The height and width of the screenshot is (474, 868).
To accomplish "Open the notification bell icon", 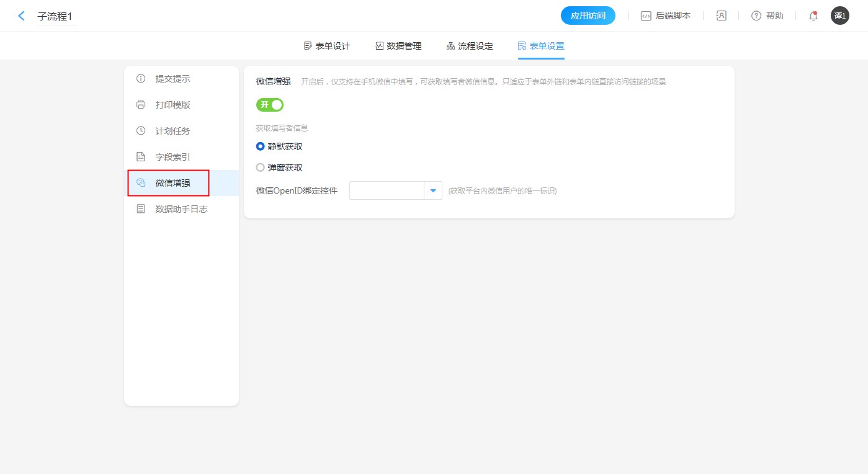I will coord(813,16).
